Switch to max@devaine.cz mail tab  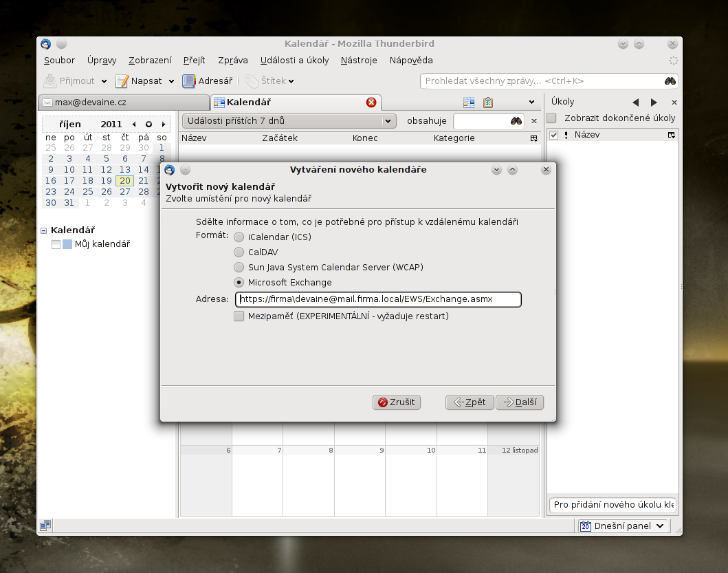click(124, 102)
